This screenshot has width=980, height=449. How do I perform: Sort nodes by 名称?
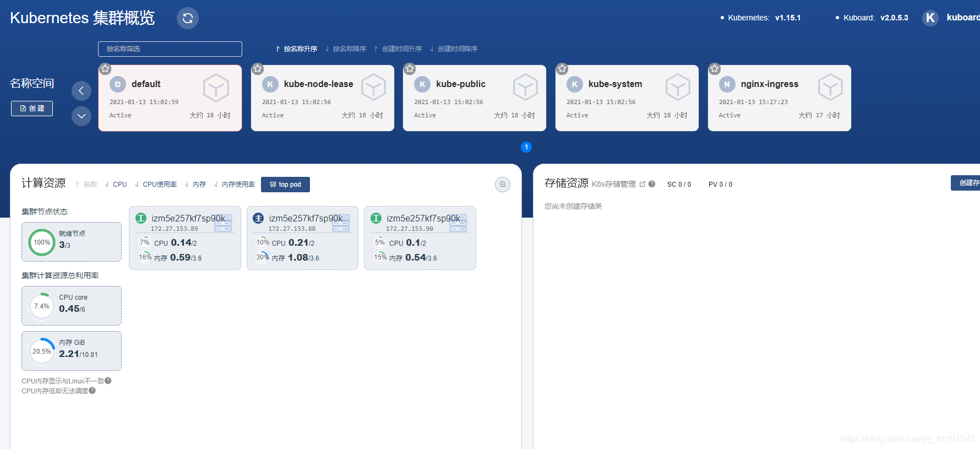(x=86, y=185)
